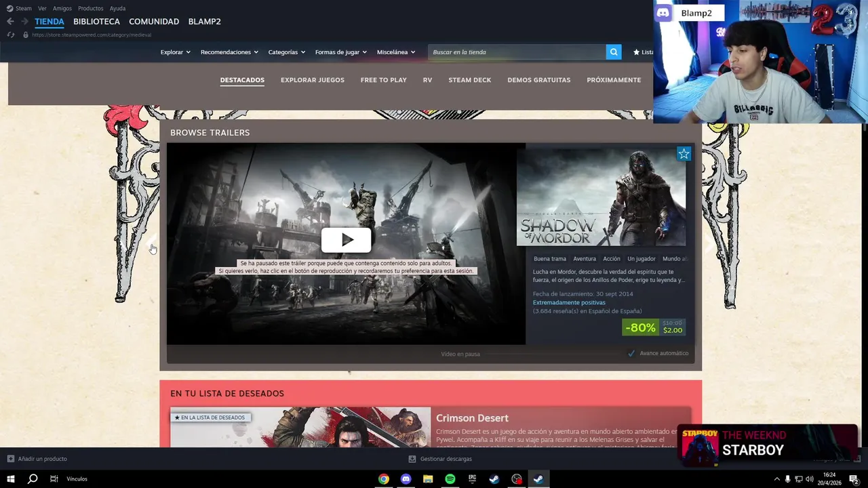Screen dimensions: 868x488
Task: Switch to the BIBLIOTECA section
Action: tap(96, 22)
